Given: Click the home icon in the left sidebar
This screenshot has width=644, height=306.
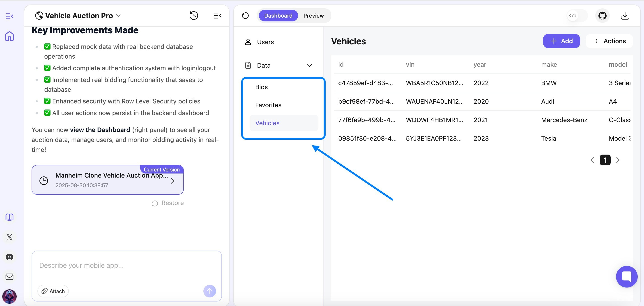Looking at the screenshot, I should coord(9,36).
